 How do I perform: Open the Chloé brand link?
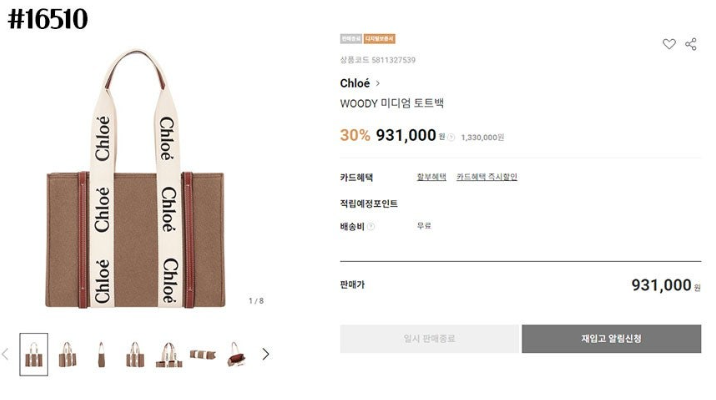tap(355, 83)
